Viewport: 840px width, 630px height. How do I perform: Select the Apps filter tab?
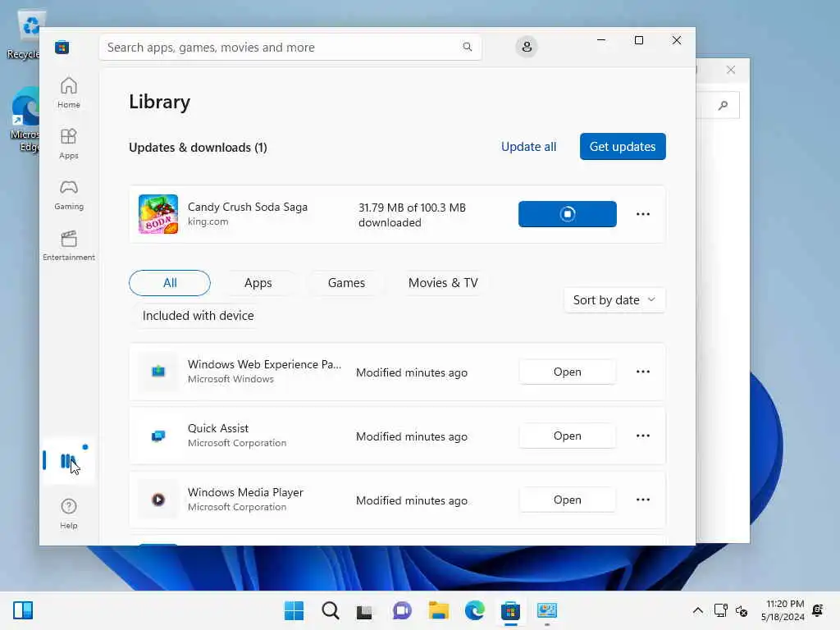point(258,283)
